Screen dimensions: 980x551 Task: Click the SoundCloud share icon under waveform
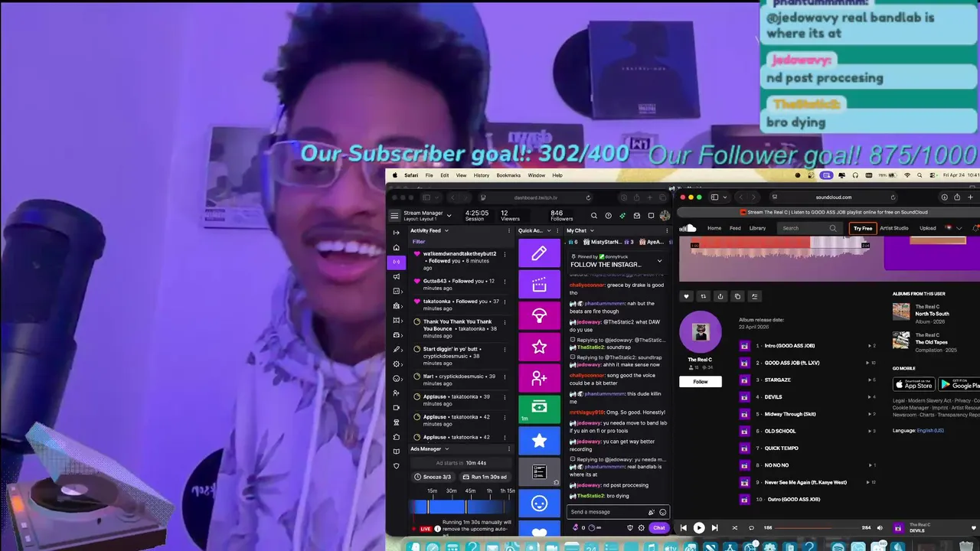pyautogui.click(x=720, y=296)
